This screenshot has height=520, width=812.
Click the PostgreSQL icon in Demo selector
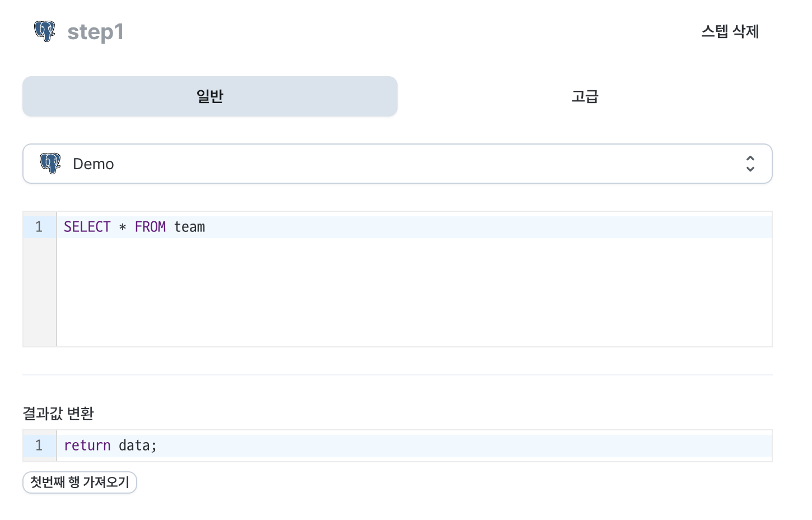point(50,164)
